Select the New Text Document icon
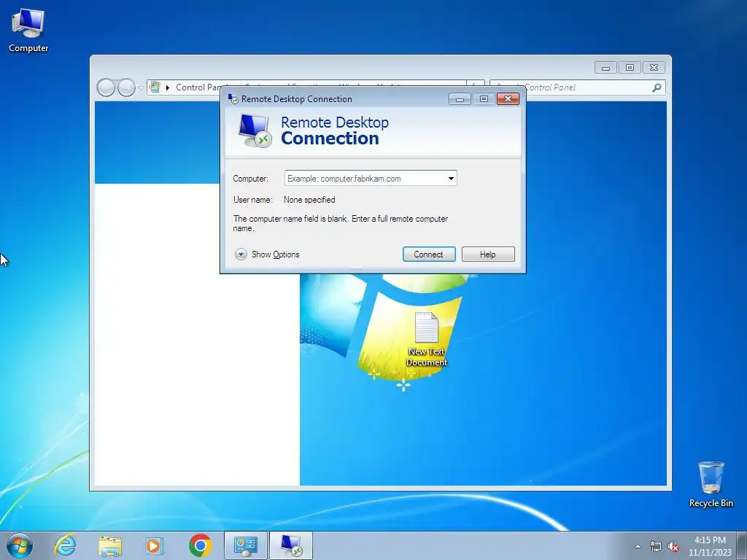 (426, 339)
